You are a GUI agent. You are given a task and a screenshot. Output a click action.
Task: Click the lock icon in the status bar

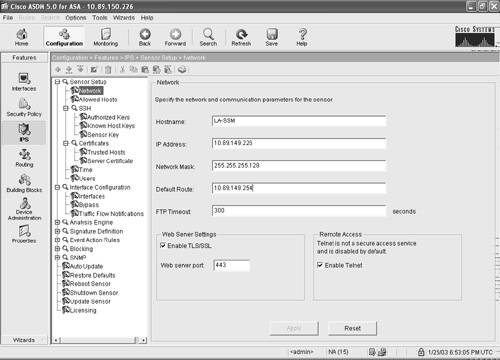click(421, 352)
